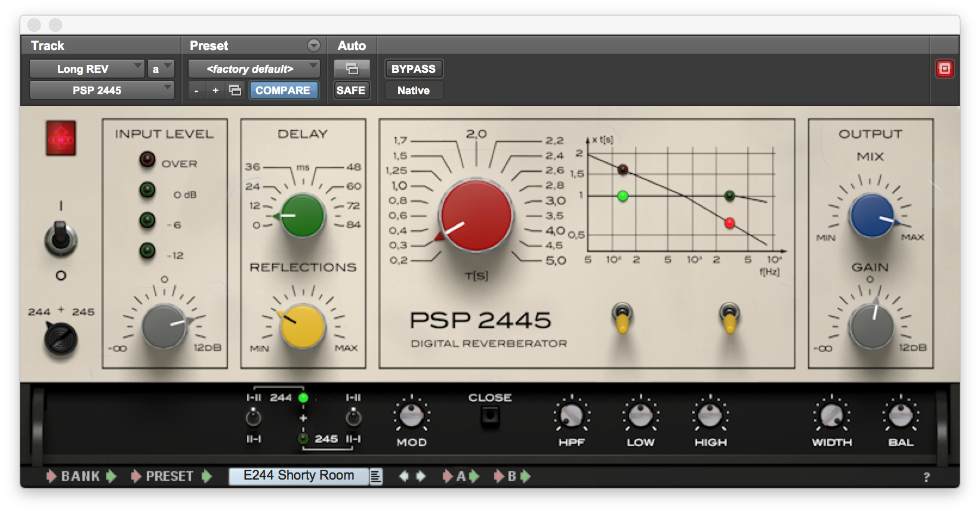The height and width of the screenshot is (513, 980).
Task: Click the plug-in automation enable icon under Auto
Action: click(x=352, y=69)
